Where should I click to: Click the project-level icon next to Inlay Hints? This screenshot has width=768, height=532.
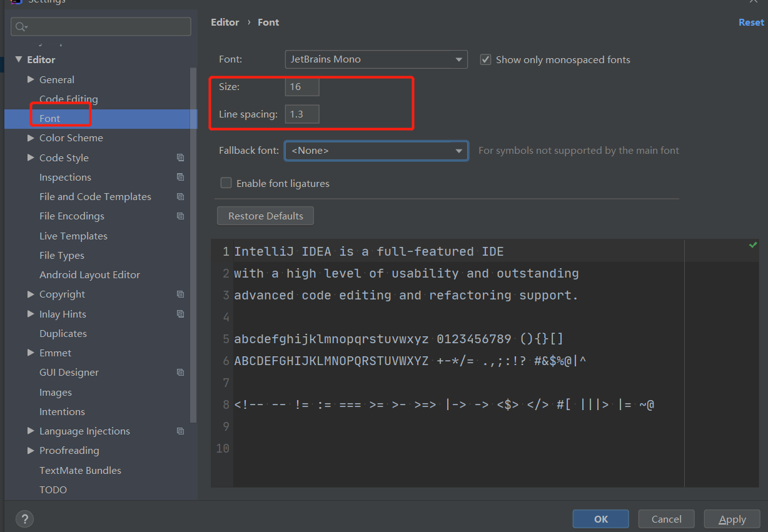tap(181, 314)
